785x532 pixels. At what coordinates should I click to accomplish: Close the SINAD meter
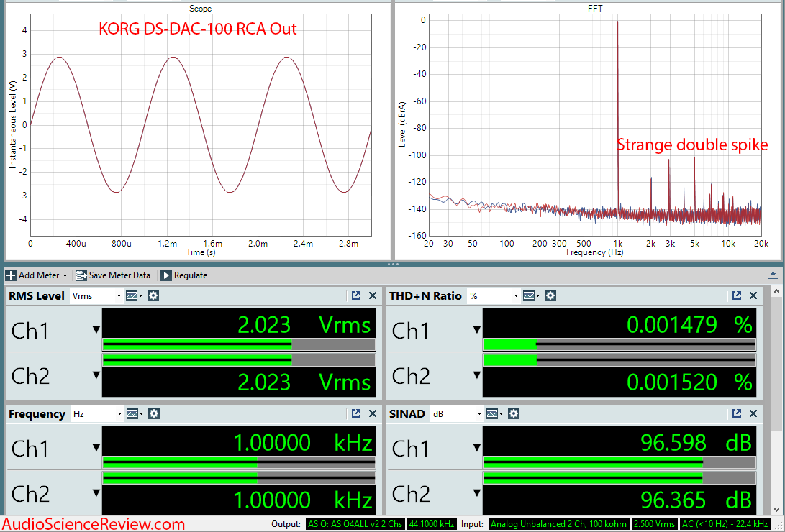(x=753, y=413)
